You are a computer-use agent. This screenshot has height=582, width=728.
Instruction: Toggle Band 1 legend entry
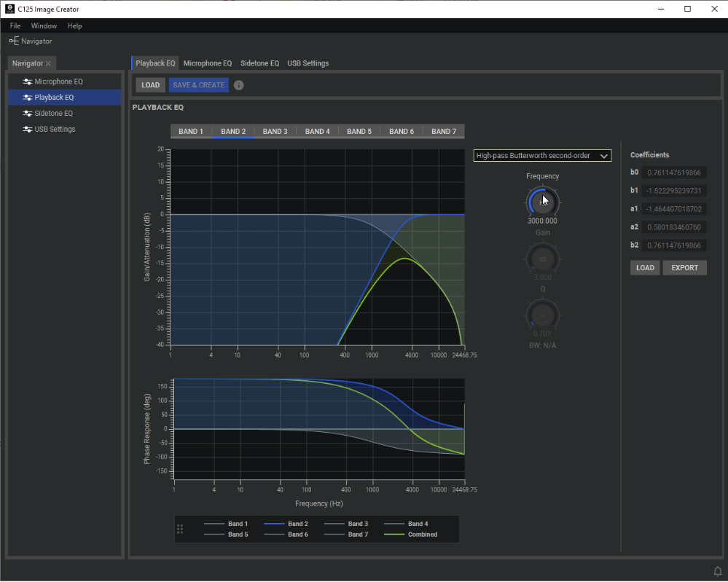226,524
